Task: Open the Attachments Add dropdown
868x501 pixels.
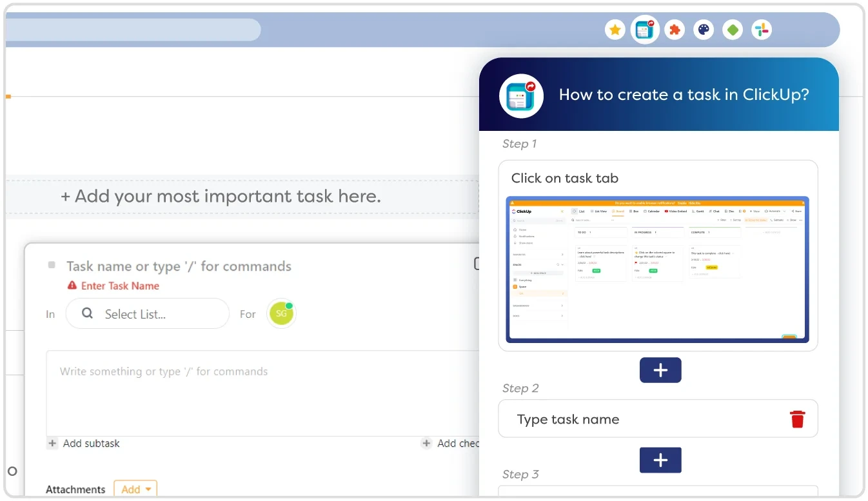Action: (135, 489)
